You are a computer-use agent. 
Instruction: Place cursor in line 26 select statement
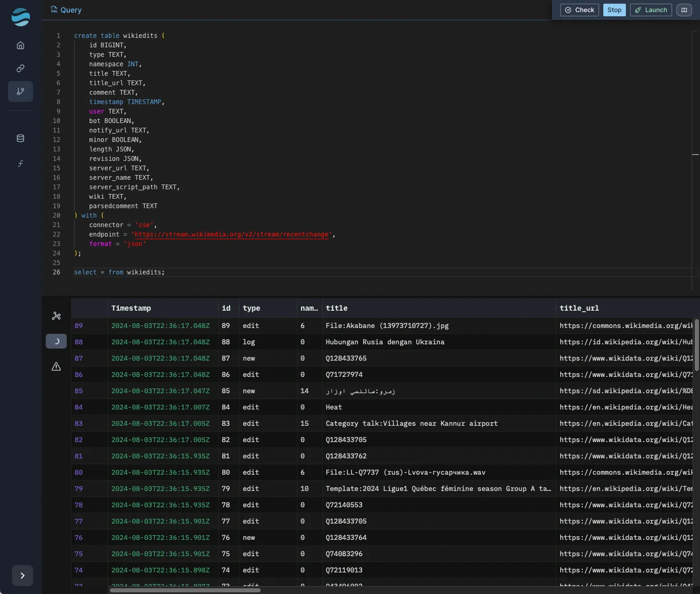[x=119, y=272]
